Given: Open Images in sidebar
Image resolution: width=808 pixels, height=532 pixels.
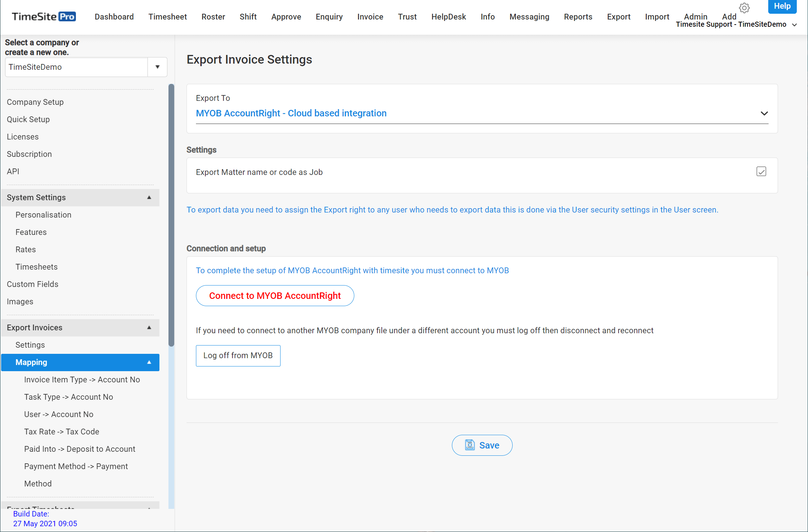Looking at the screenshot, I should tap(20, 301).
